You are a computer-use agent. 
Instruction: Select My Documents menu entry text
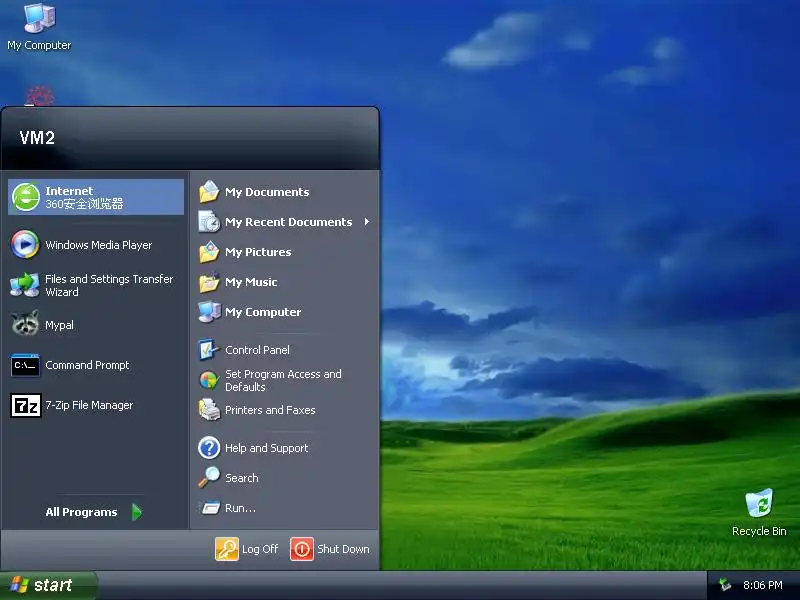coord(267,192)
